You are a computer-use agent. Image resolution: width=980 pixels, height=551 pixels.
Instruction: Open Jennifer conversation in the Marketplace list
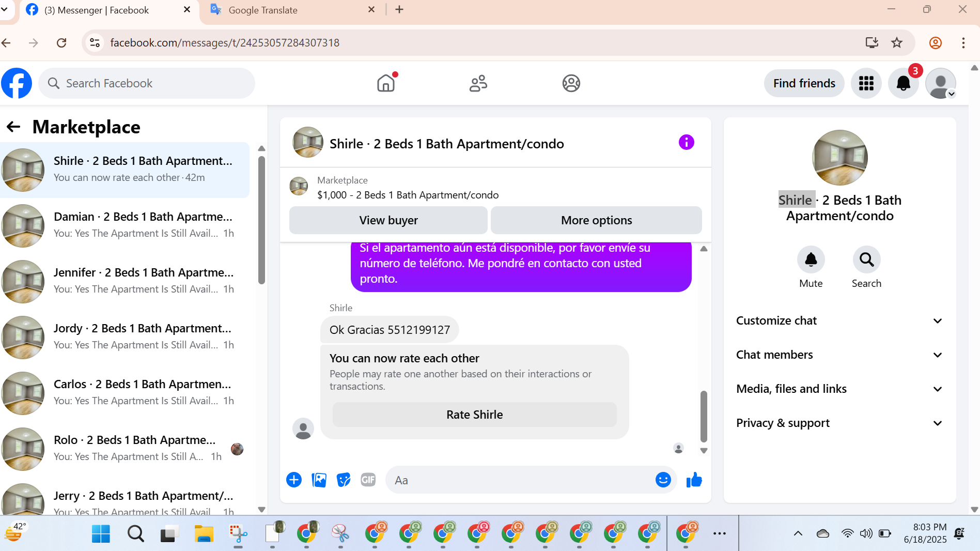point(125,282)
